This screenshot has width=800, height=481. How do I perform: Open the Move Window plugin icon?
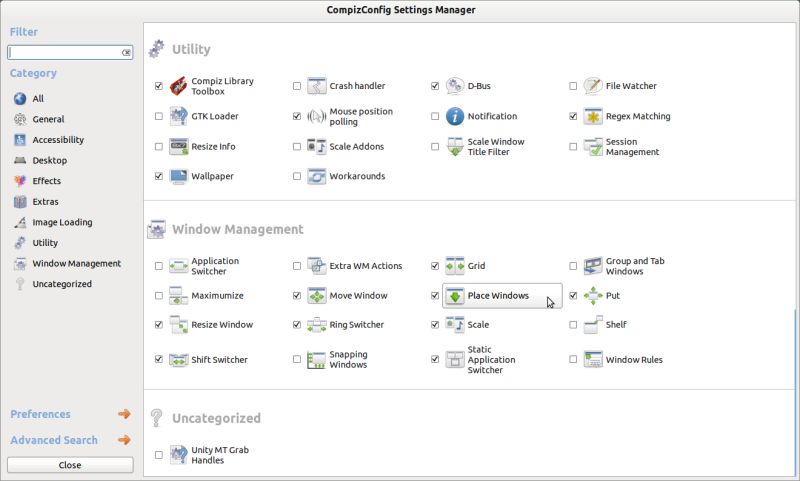click(316, 295)
